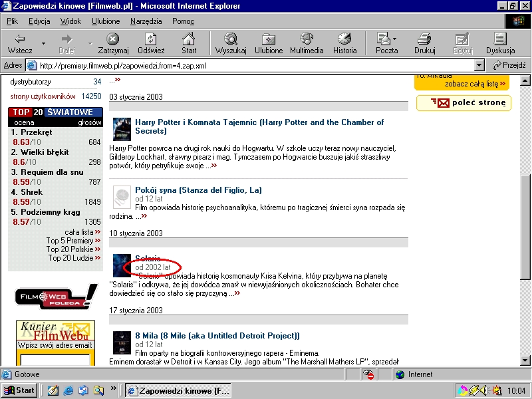
Task: Launch Internet Explorer from the quick launch
Action: [x=68, y=391]
